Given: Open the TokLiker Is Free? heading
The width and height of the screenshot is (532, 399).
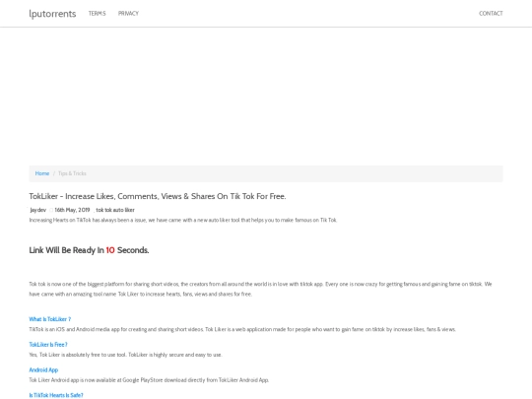Looking at the screenshot, I should point(48,345).
